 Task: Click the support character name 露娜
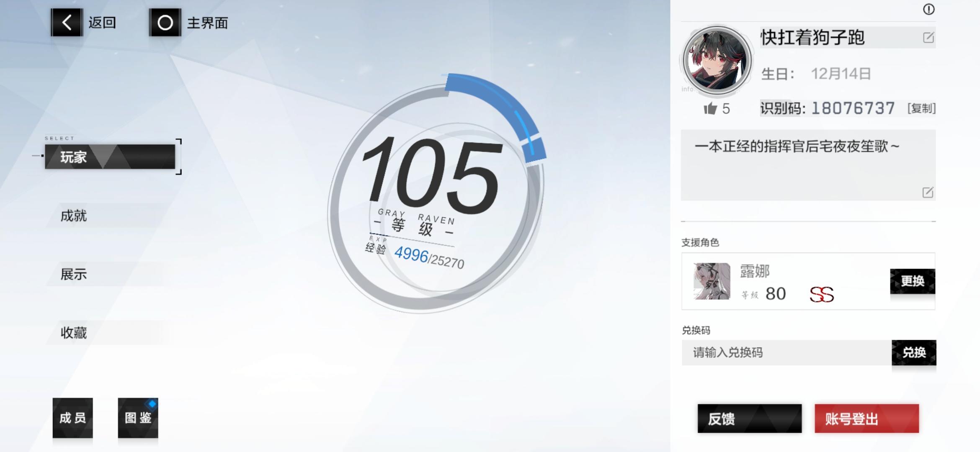[755, 271]
